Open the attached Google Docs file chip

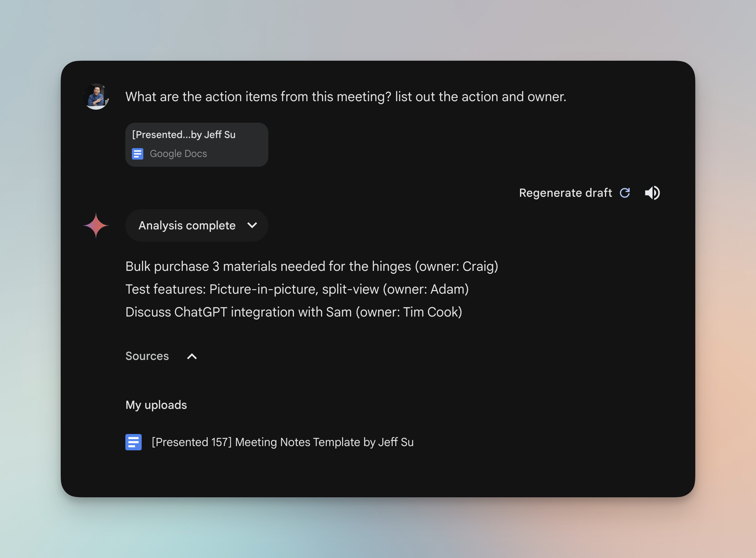click(197, 145)
